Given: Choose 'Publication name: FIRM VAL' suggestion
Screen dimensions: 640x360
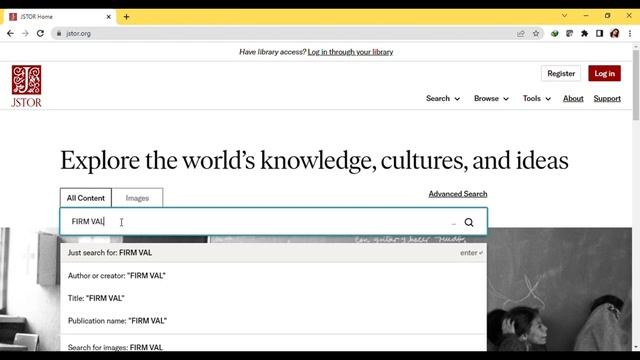Looking at the screenshot, I should (x=273, y=321).
